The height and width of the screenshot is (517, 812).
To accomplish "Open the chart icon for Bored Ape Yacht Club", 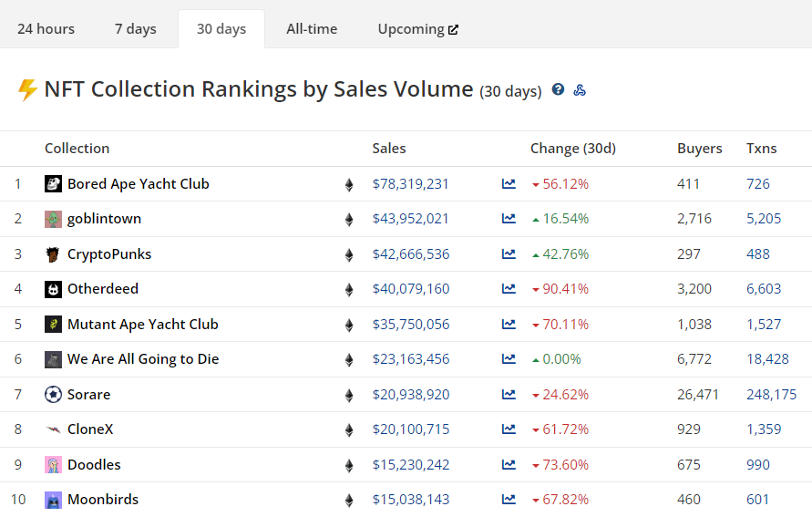I will (509, 184).
